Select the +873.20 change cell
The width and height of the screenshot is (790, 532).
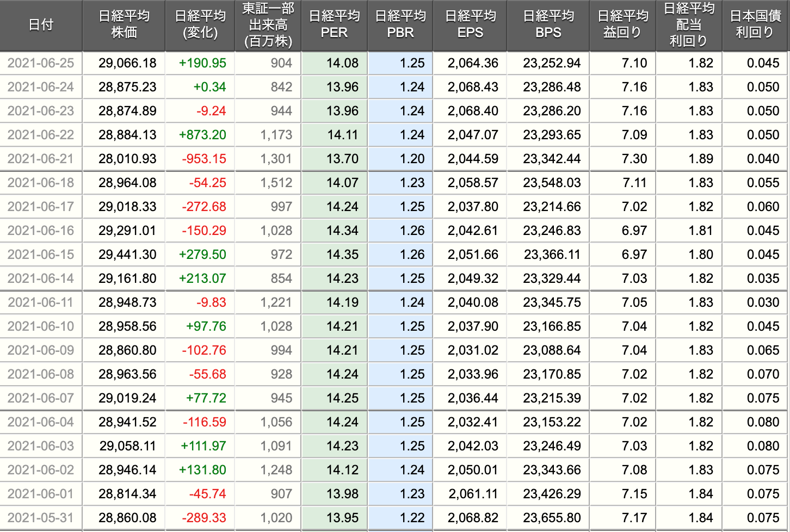click(x=202, y=135)
